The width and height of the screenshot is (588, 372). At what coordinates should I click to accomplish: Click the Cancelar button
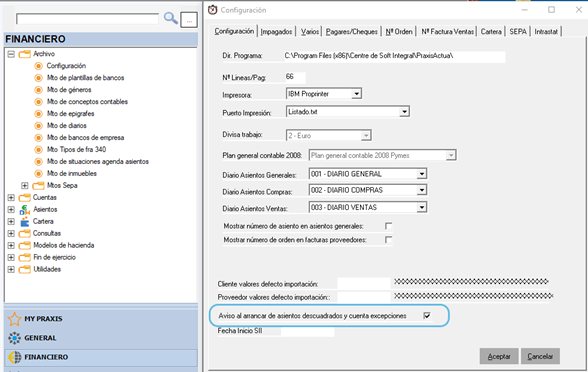tap(540, 356)
